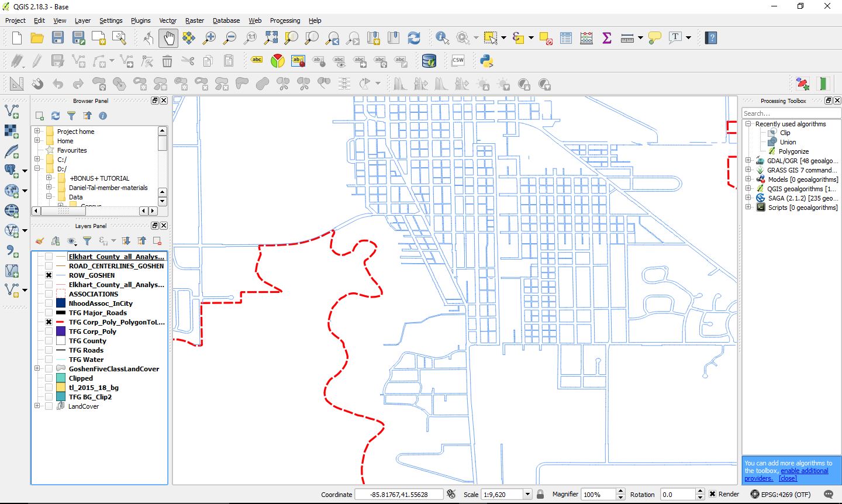Image resolution: width=842 pixels, height=504 pixels.
Task: Select the Zoom Out magnifier tool
Action: [x=230, y=38]
